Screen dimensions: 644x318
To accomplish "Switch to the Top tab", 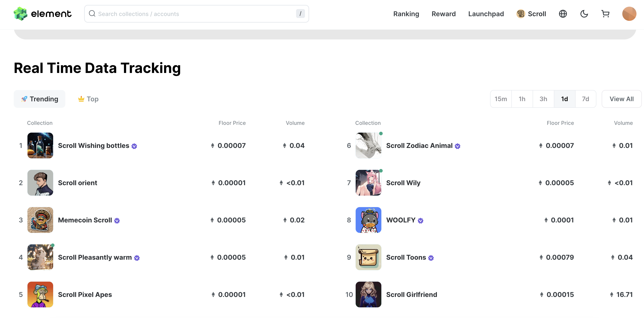I will [88, 99].
